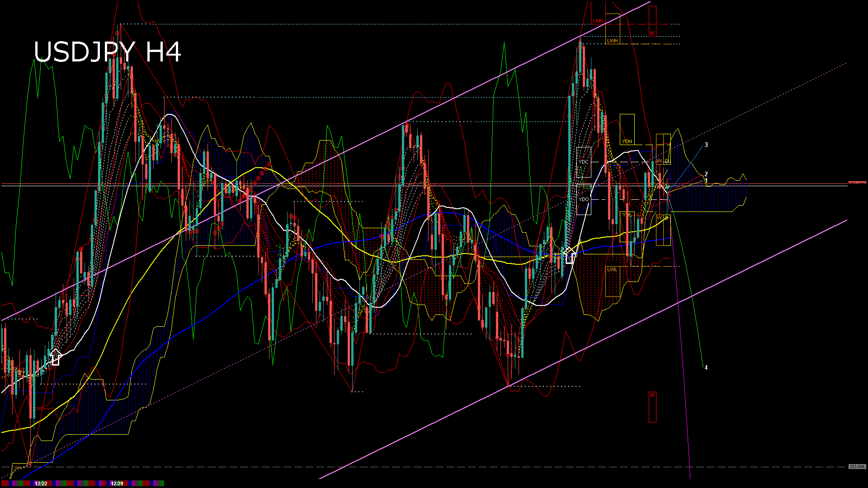Viewport: 868px width, 488px height.
Task: Click the red M marker near bottom
Action: coord(652,395)
